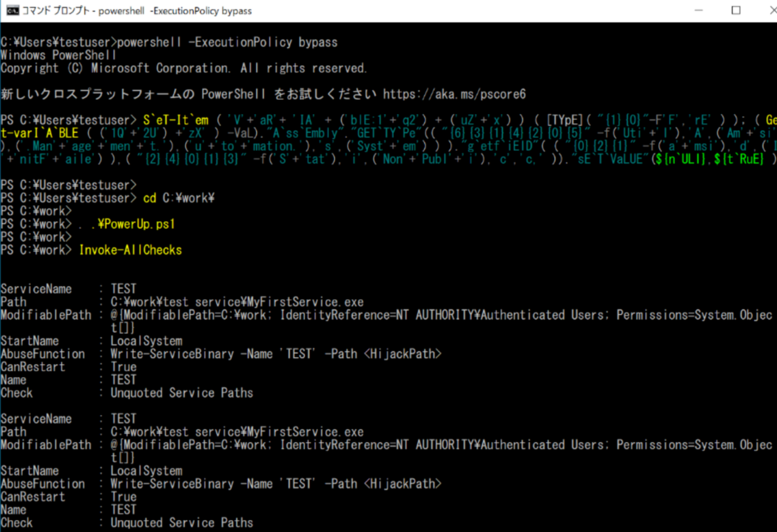
Task: Click 'Unquoted Service Paths' on the last line
Action: pyautogui.click(x=182, y=522)
